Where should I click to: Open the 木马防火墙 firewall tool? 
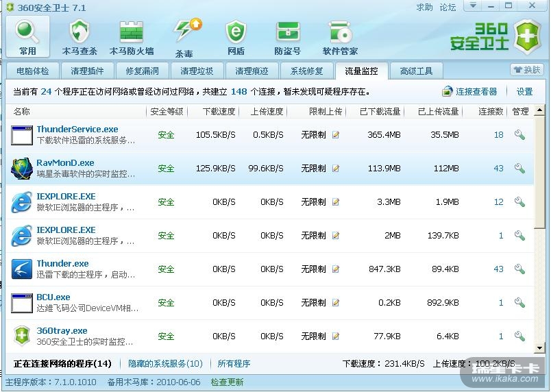click(132, 37)
